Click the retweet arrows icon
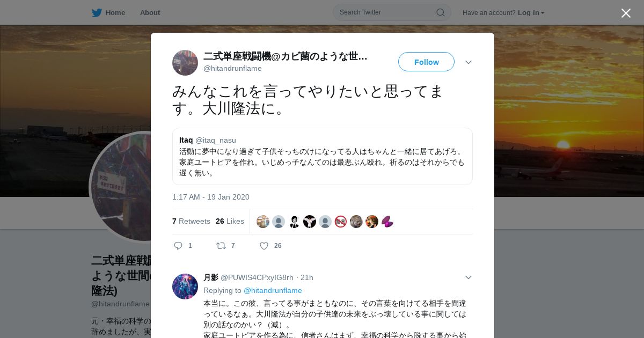This screenshot has width=644, height=338. coord(221,246)
